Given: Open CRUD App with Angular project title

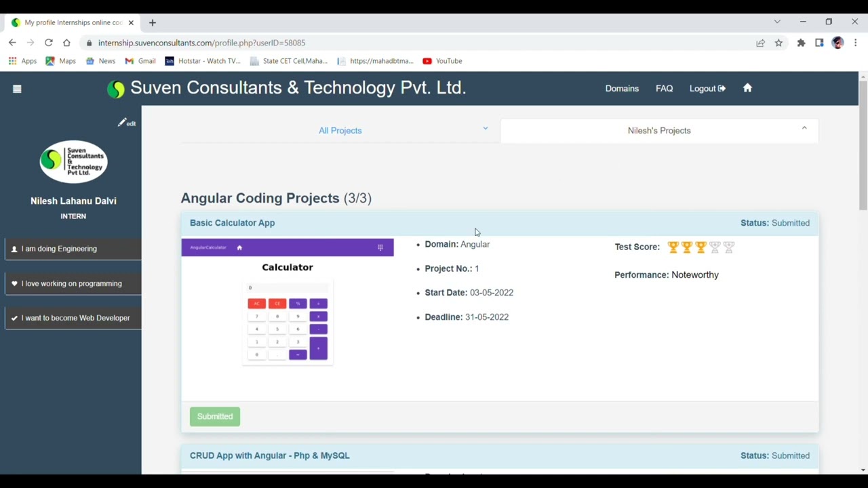Looking at the screenshot, I should coord(270,455).
